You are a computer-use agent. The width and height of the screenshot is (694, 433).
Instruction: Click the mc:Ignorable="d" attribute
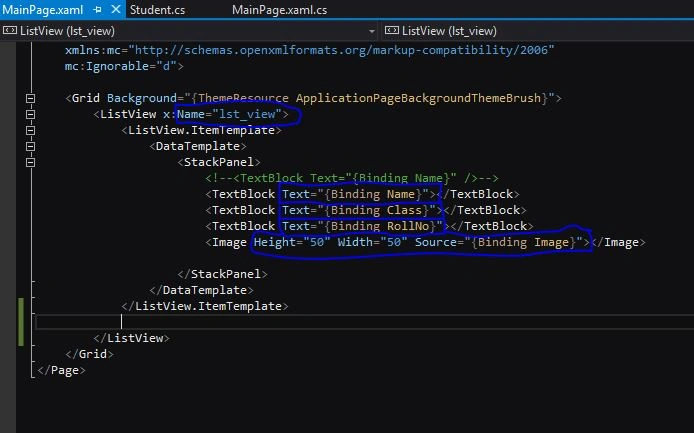120,66
